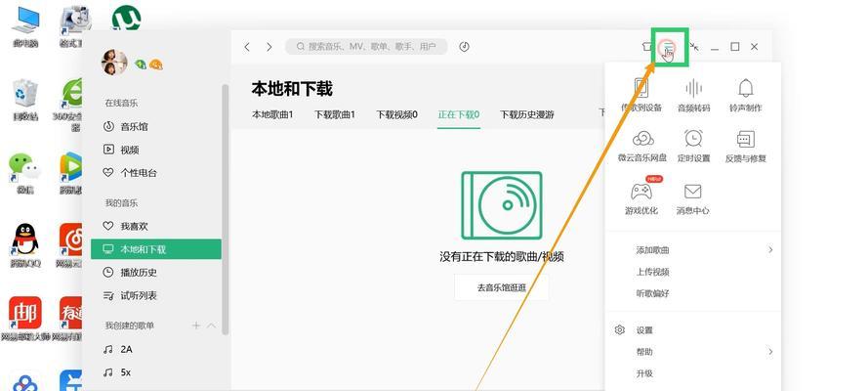Open 消息中心 message center
The image size is (868, 391).
[693, 198]
